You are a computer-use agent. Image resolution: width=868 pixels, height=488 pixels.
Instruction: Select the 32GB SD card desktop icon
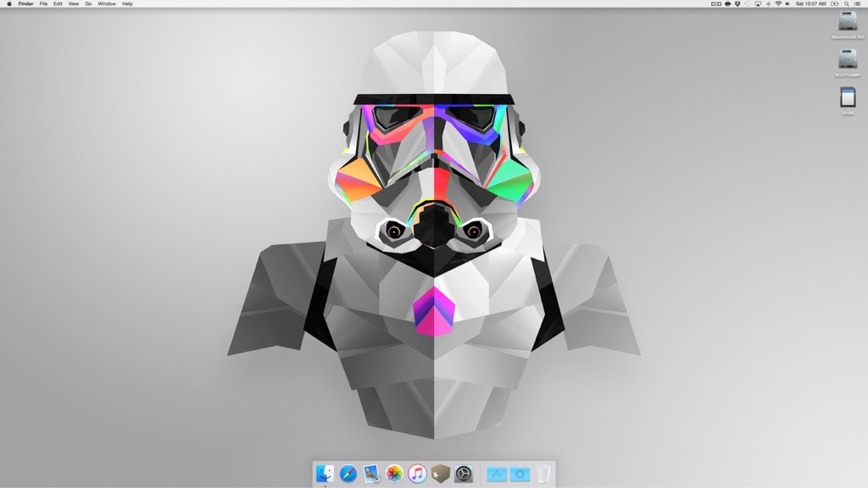848,101
